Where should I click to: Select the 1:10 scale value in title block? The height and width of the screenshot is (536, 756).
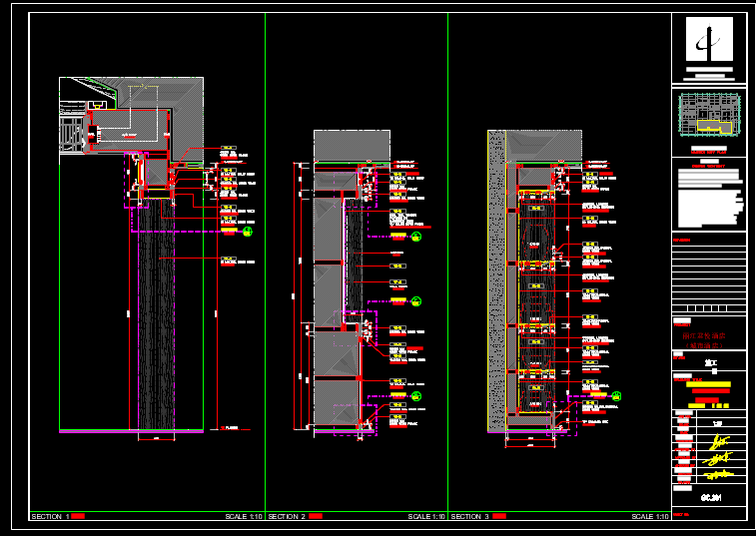coord(717,423)
